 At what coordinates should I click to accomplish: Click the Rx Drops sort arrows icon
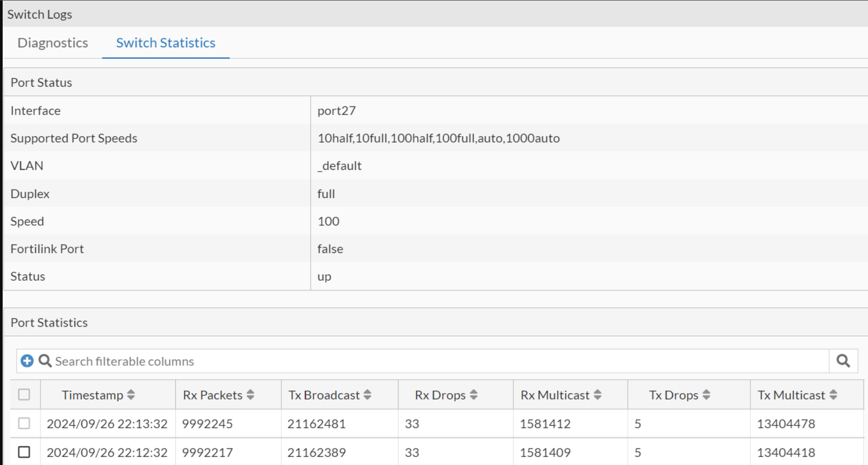point(474,395)
